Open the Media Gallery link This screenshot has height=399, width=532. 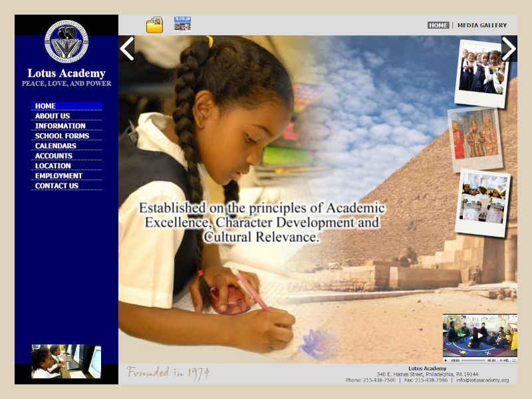482,25
